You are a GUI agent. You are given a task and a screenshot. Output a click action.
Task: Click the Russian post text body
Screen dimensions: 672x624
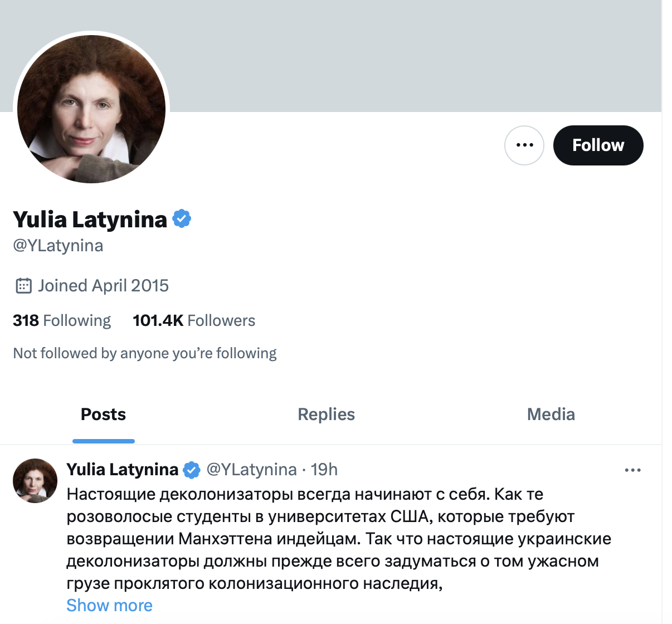[x=334, y=539]
